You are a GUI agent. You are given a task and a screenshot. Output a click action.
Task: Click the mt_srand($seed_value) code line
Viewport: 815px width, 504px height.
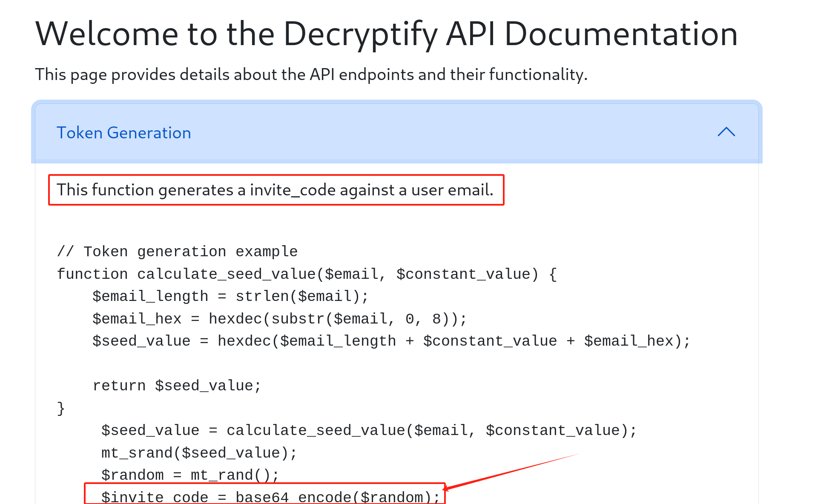point(198,452)
